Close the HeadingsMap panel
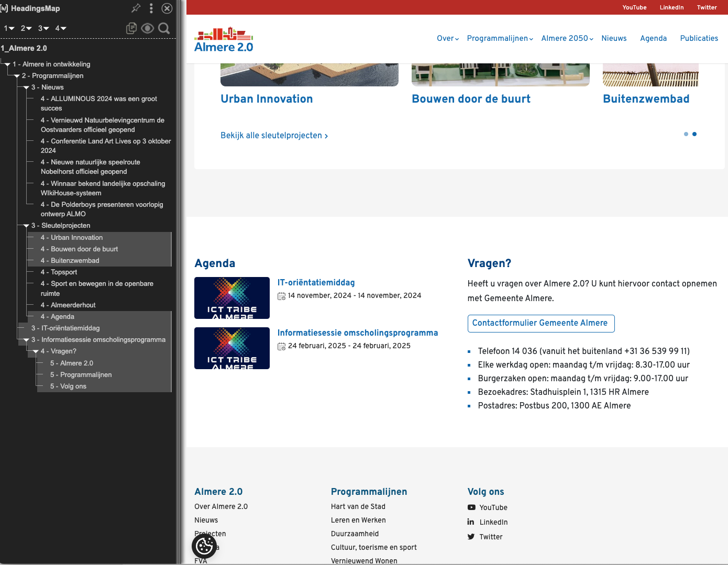The width and height of the screenshot is (728, 565). pyautogui.click(x=167, y=8)
